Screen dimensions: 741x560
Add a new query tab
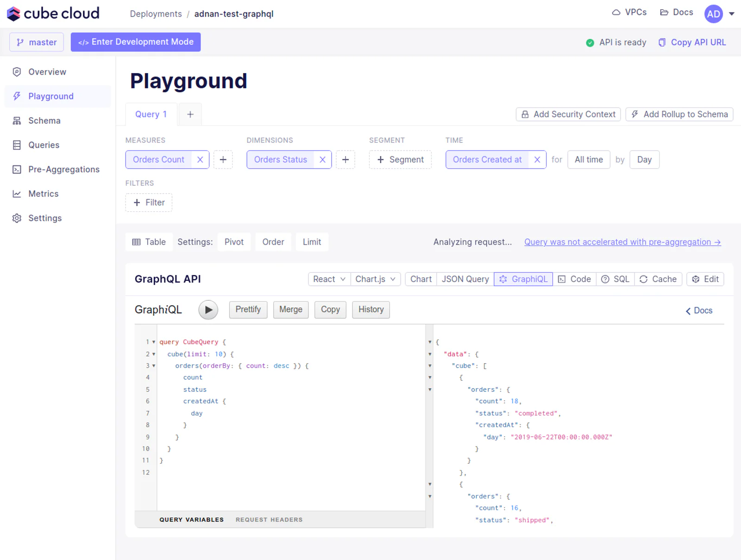(190, 114)
